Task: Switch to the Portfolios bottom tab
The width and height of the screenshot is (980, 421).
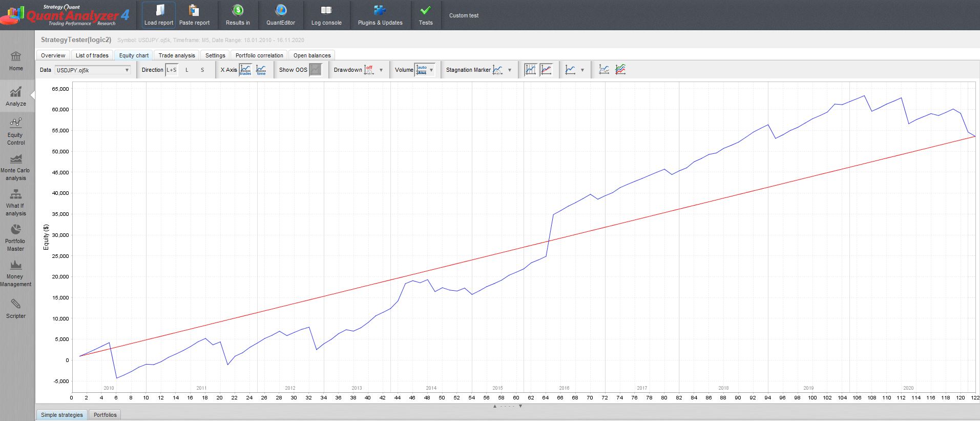Action: [x=105, y=415]
